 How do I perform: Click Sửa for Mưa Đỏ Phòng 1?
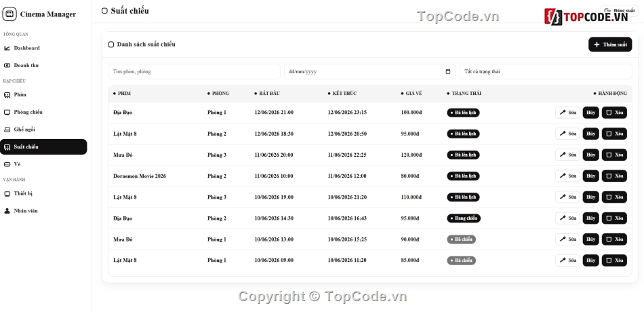[x=567, y=239]
